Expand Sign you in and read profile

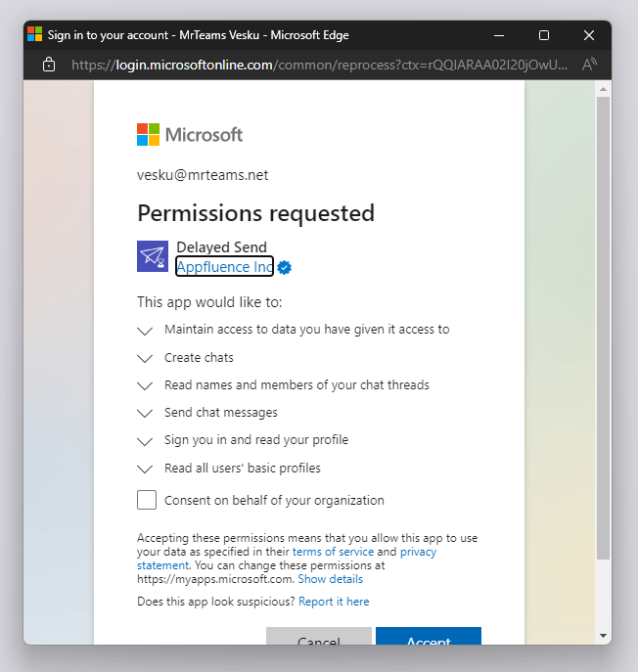147,440
